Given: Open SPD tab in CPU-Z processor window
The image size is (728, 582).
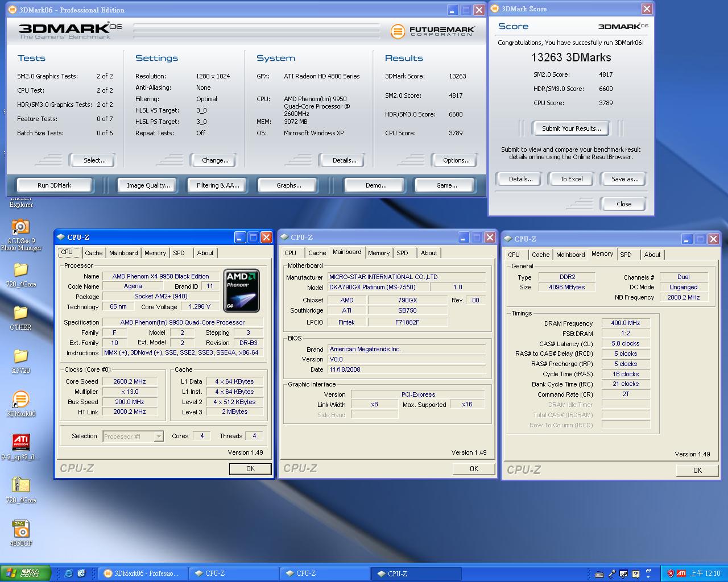Looking at the screenshot, I should [x=179, y=253].
